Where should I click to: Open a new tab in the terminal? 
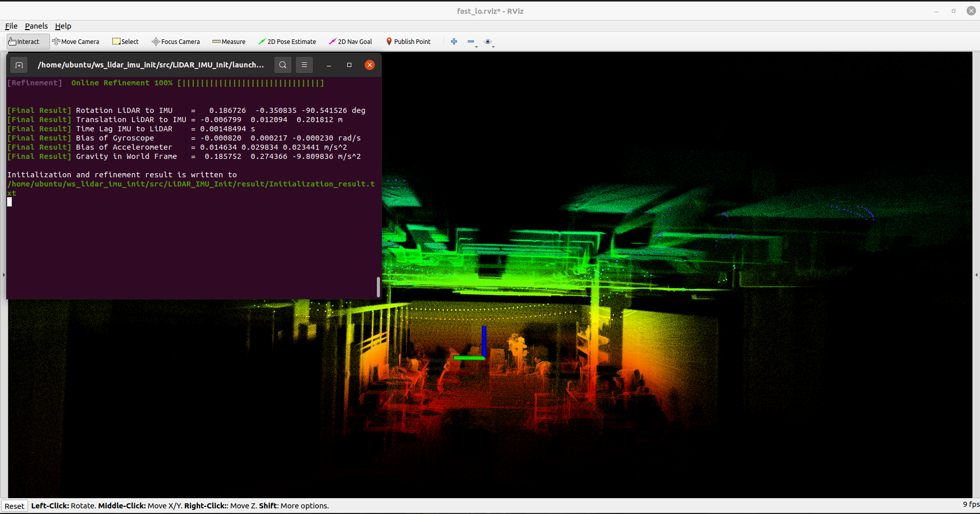tap(19, 65)
